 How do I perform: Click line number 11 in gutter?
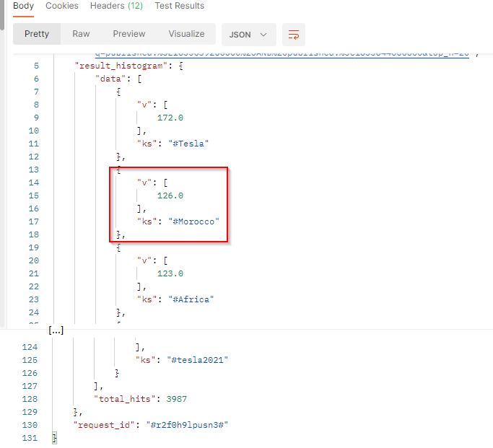(x=34, y=144)
